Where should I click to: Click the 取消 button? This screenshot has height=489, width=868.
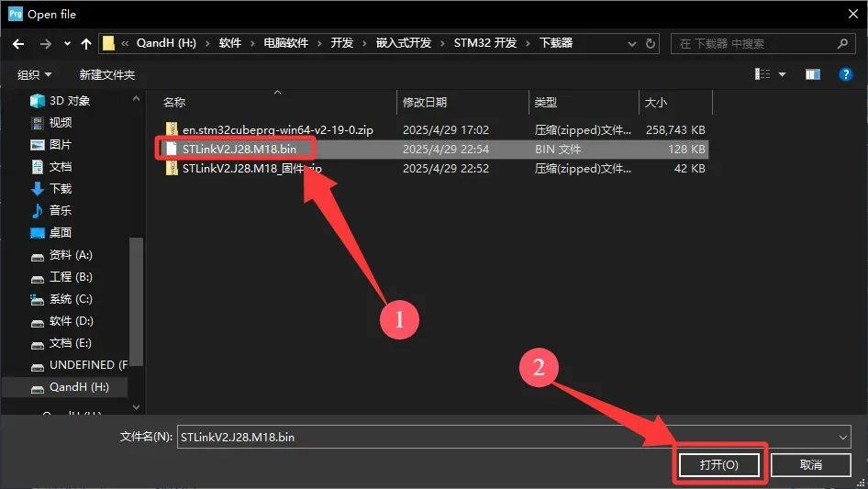tap(810, 465)
